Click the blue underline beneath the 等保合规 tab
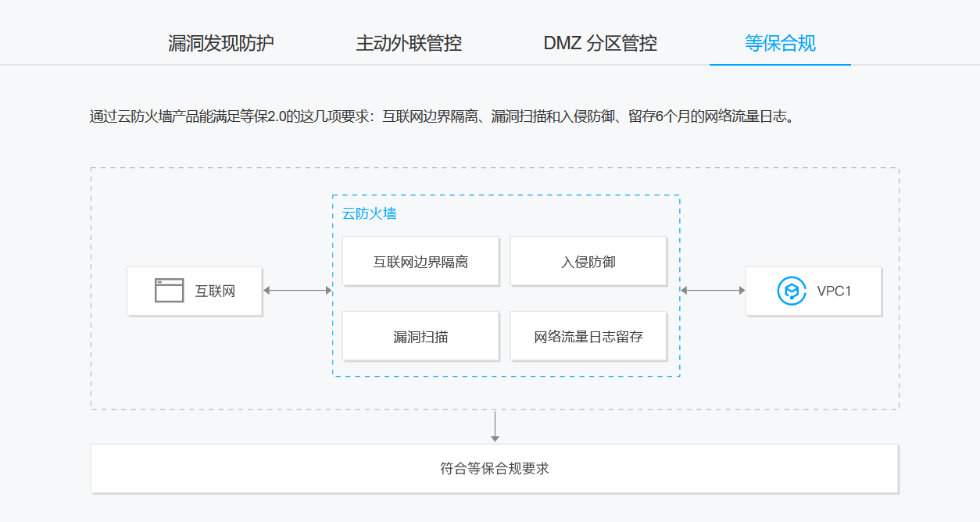Viewport: 980px width, 522px height. (x=780, y=64)
